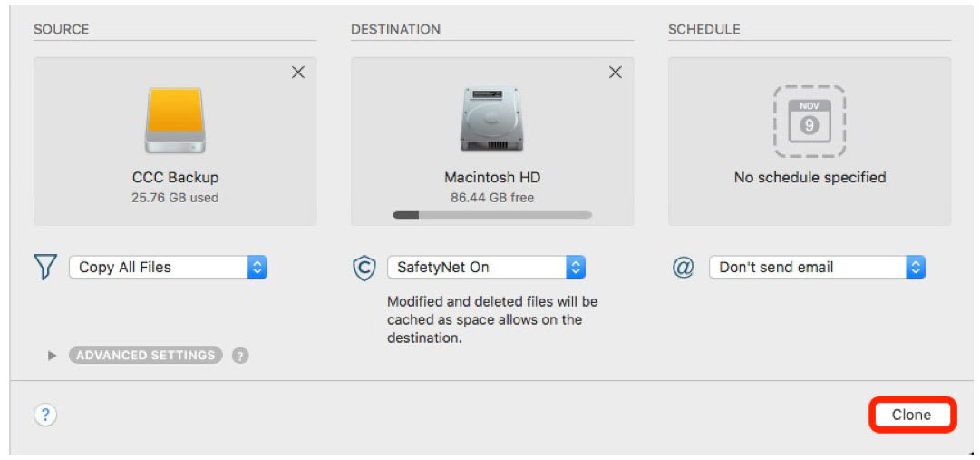Click the Macintosh HD disk usage bar
The width and height of the screenshot is (980, 460).
pos(492,215)
